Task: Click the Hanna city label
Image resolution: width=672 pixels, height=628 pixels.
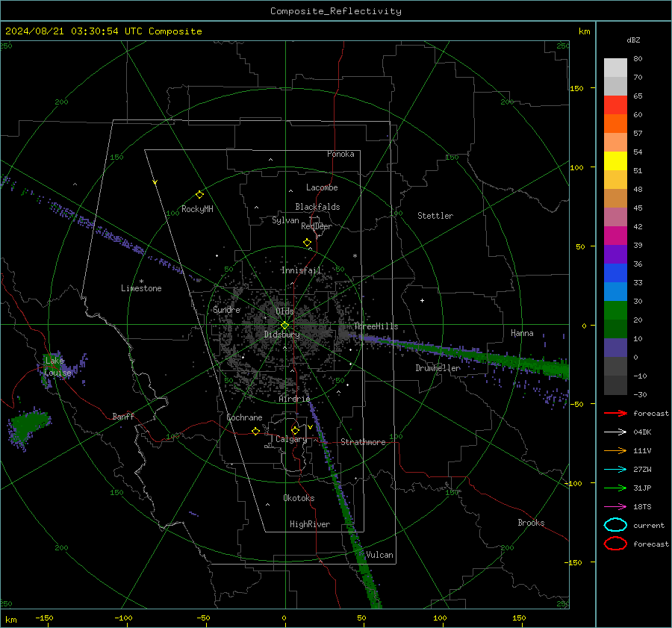Action: tap(522, 333)
